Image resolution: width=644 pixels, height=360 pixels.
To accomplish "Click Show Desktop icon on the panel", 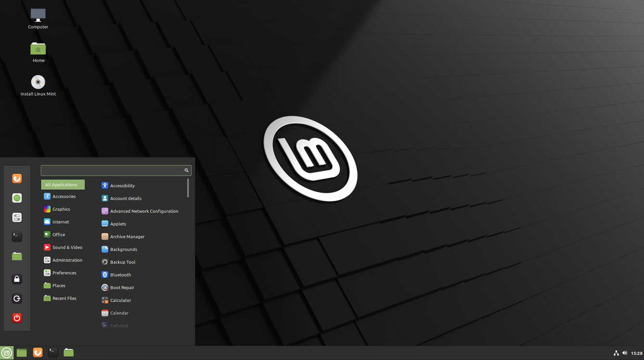I will pyautogui.click(x=22, y=353).
